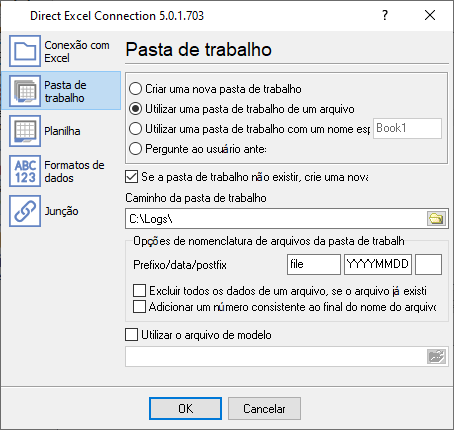Switch to Pasta de trabalho page

61,91
